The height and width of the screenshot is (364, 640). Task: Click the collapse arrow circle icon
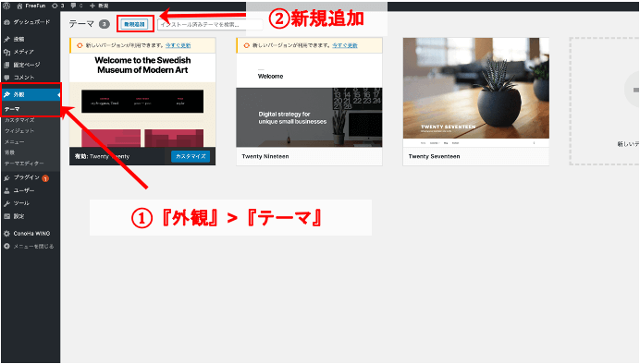[x=6, y=246]
